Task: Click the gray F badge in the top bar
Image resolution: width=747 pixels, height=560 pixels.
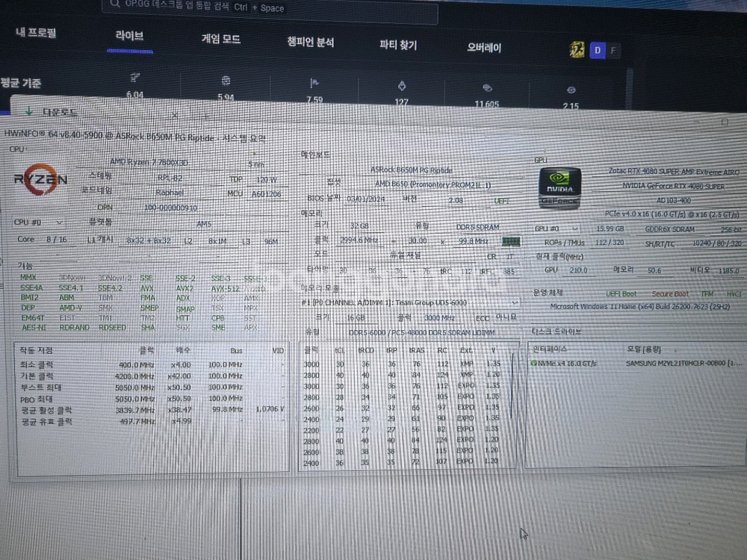Action: click(x=613, y=50)
